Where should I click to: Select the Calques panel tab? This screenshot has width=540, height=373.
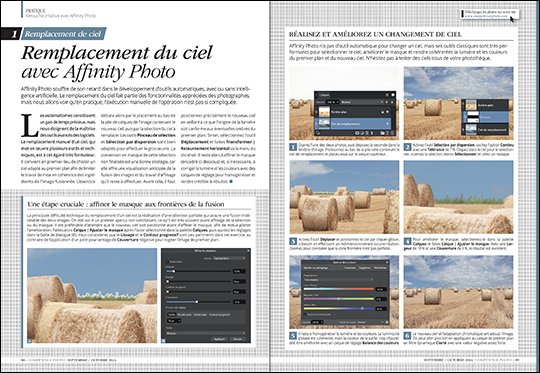[324, 95]
